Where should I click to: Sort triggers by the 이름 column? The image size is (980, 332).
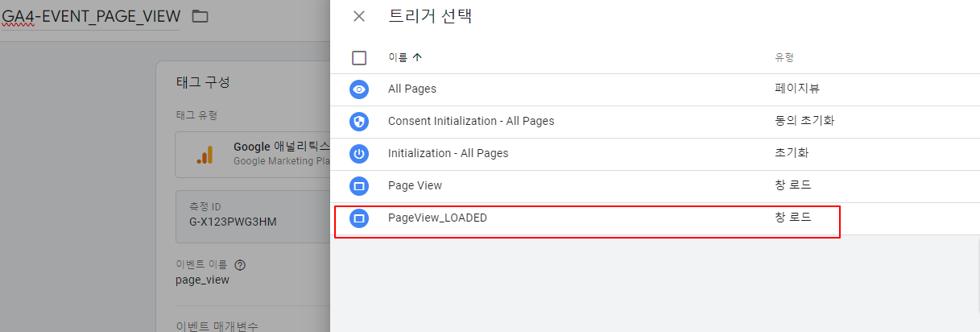405,57
